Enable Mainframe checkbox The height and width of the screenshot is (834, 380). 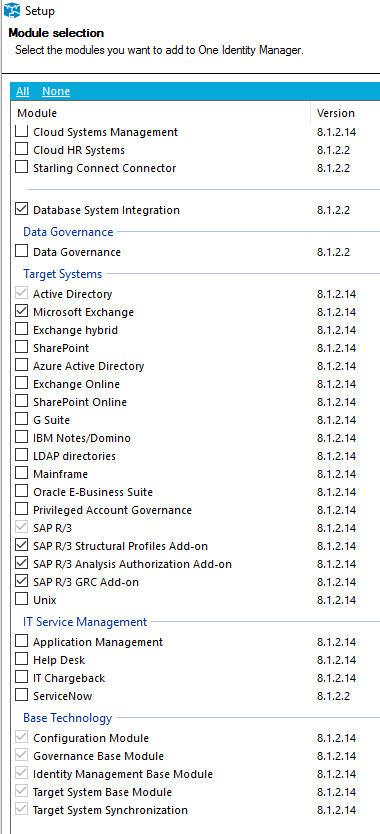point(22,473)
